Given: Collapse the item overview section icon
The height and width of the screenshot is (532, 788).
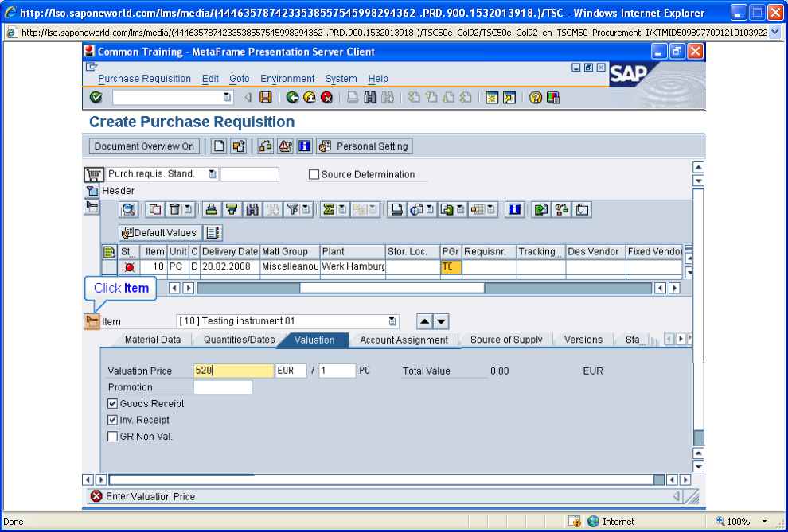Looking at the screenshot, I should pyautogui.click(x=92, y=206).
